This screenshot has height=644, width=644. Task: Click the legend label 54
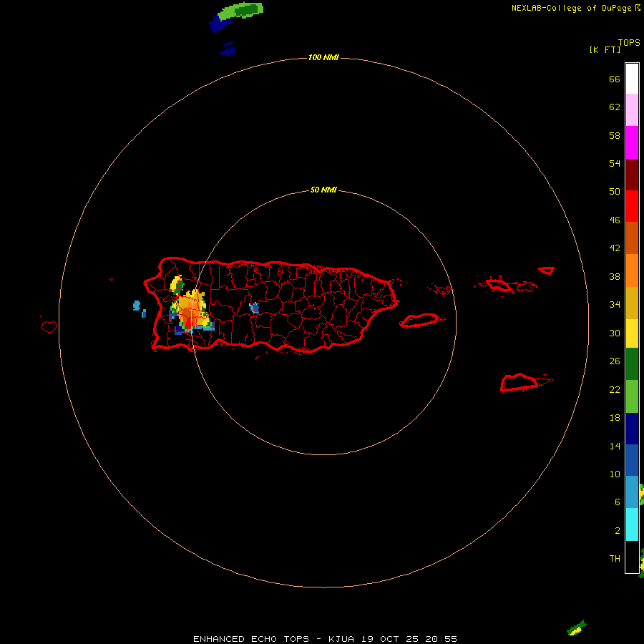click(x=615, y=163)
